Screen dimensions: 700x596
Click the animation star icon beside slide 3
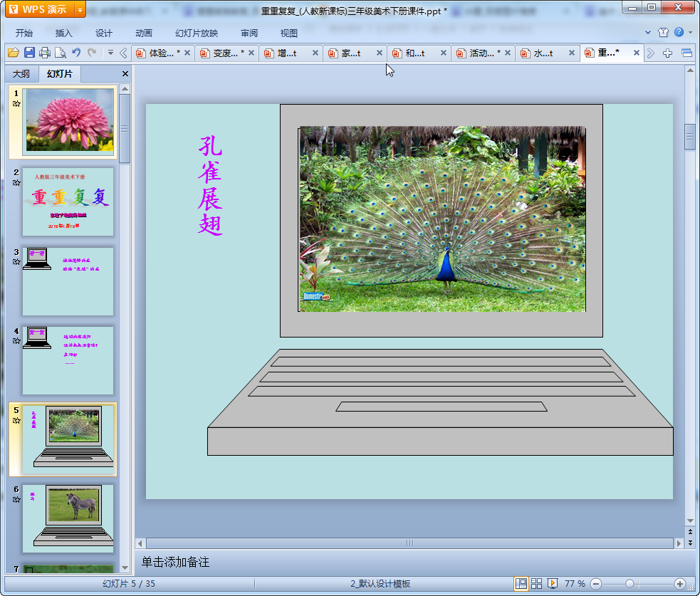pyautogui.click(x=16, y=261)
